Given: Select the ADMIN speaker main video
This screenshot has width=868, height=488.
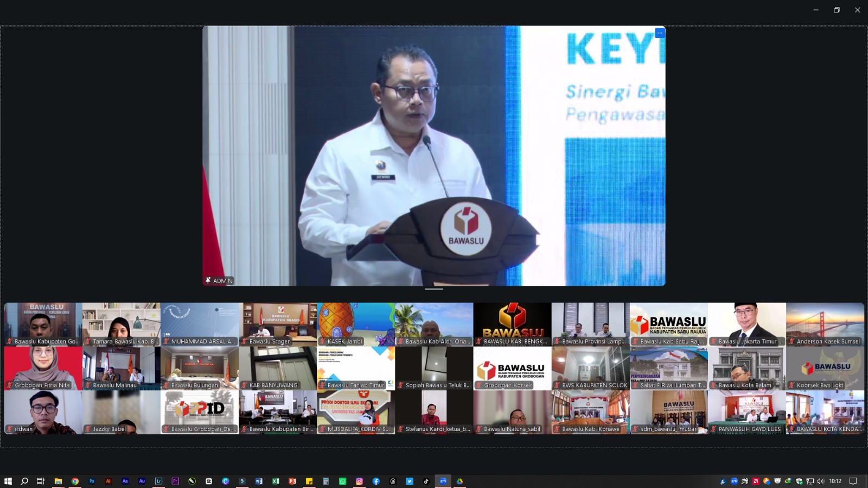Looking at the screenshot, I should (x=434, y=156).
